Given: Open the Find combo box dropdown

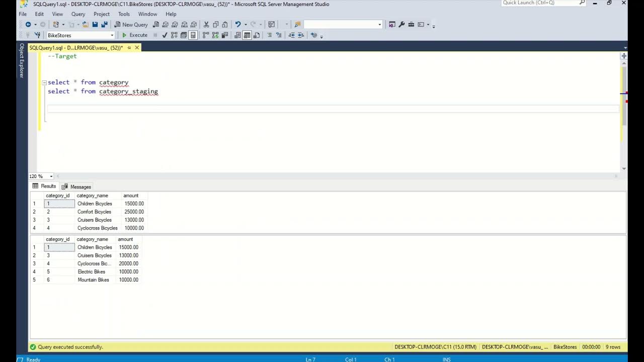Looking at the screenshot, I should pyautogui.click(x=379, y=24).
